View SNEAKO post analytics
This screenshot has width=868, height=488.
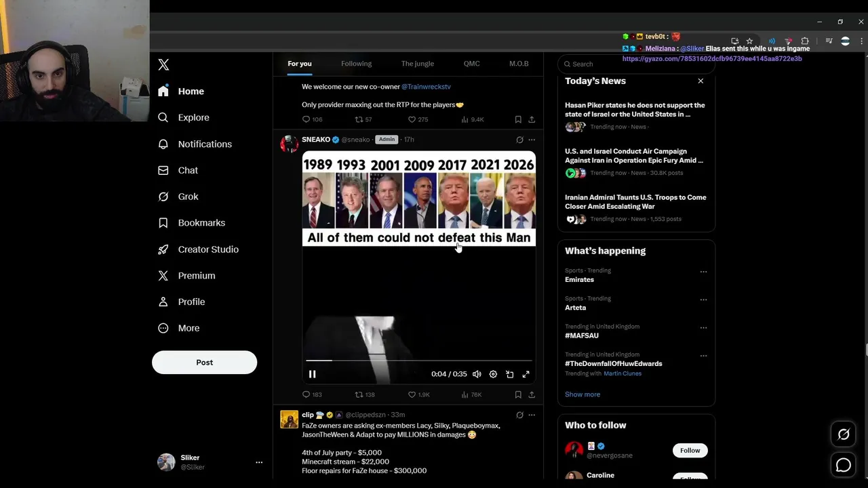pos(471,394)
